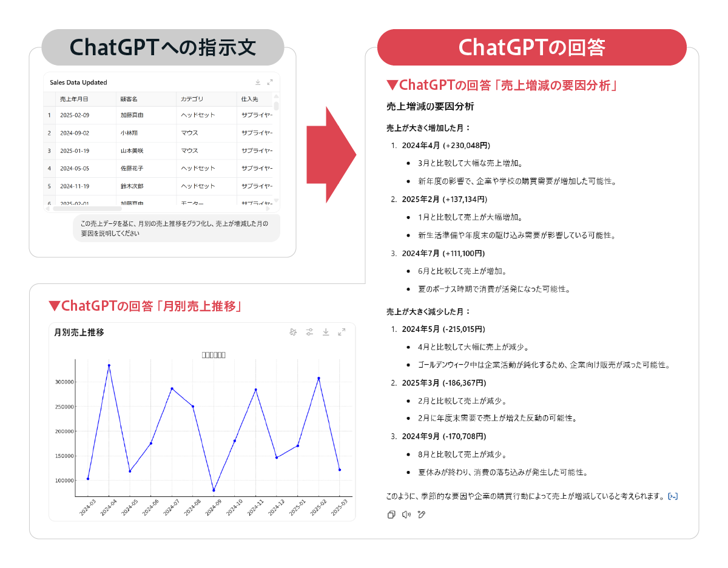Click the 月別売上推移 chart card title
The image size is (728, 568).
pyautogui.click(x=79, y=333)
